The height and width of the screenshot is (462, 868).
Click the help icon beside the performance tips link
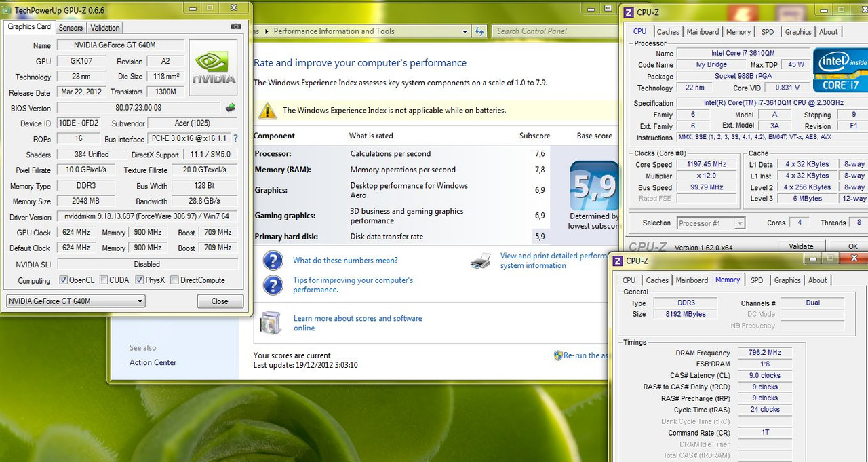coord(273,284)
